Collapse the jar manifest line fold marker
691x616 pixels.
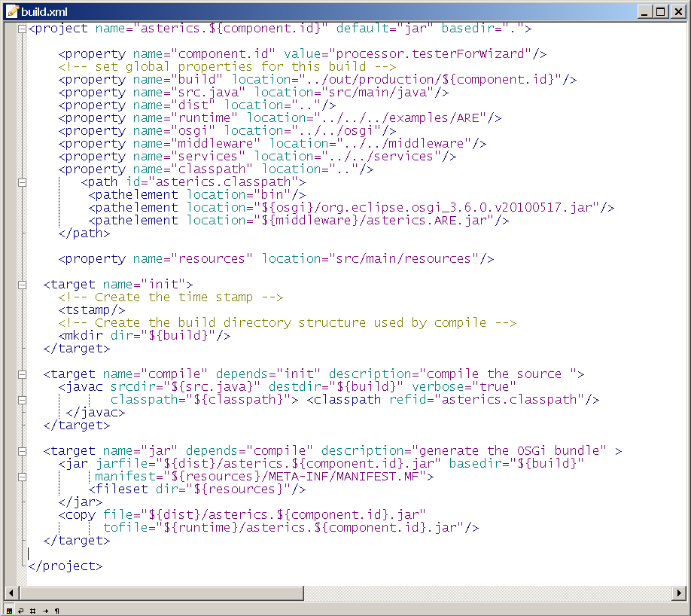(22, 476)
